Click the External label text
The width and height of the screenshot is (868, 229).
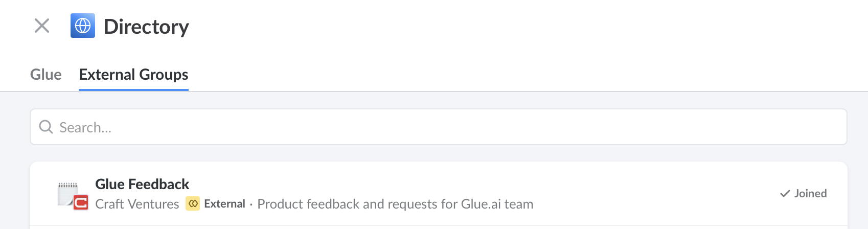pyautogui.click(x=224, y=204)
